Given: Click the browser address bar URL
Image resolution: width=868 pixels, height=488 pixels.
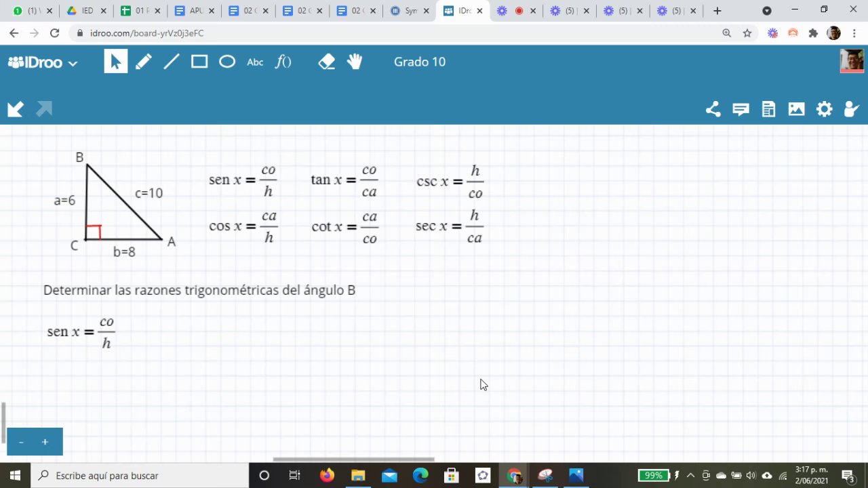Looking at the screenshot, I should [146, 33].
